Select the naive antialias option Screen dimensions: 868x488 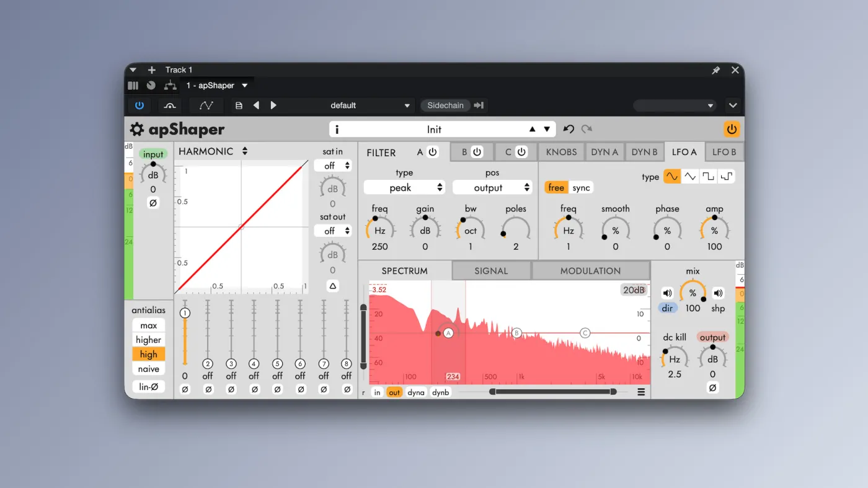(149, 369)
